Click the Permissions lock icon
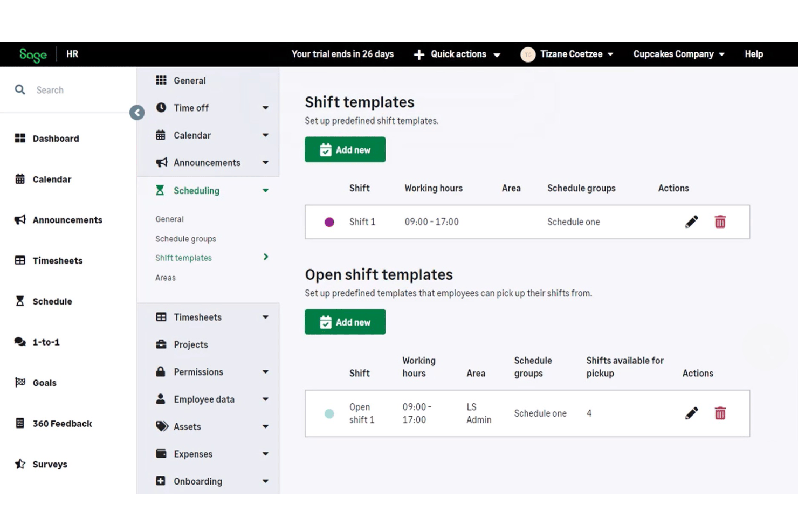The width and height of the screenshot is (798, 532). (161, 371)
